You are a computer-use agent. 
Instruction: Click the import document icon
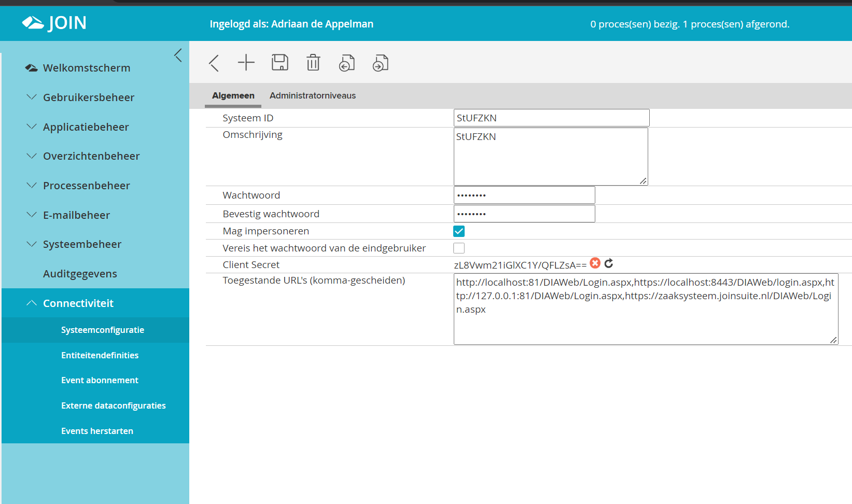click(x=347, y=63)
